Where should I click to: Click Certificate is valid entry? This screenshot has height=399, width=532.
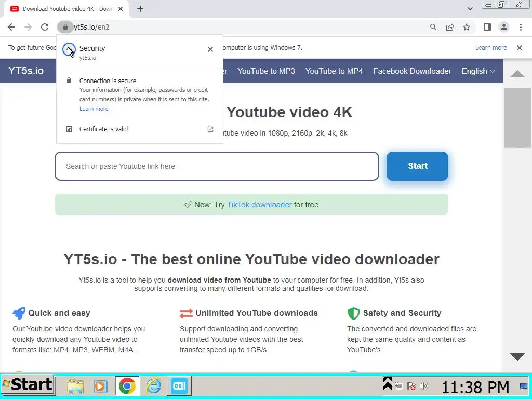click(x=139, y=129)
